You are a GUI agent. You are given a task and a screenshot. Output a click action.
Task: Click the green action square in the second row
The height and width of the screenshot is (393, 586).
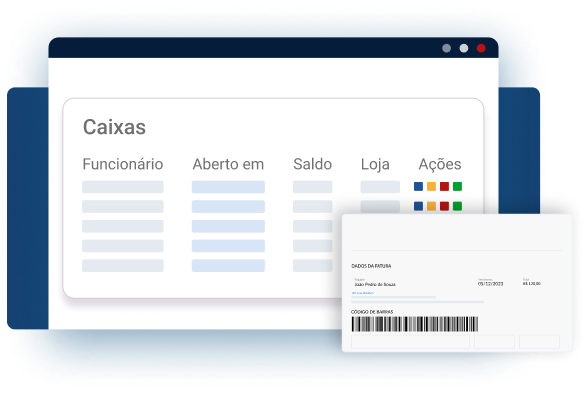(457, 206)
